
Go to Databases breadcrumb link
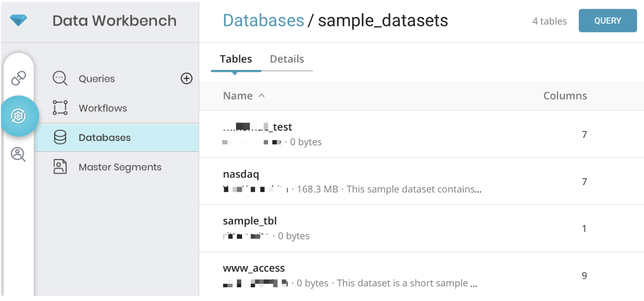pos(263,20)
